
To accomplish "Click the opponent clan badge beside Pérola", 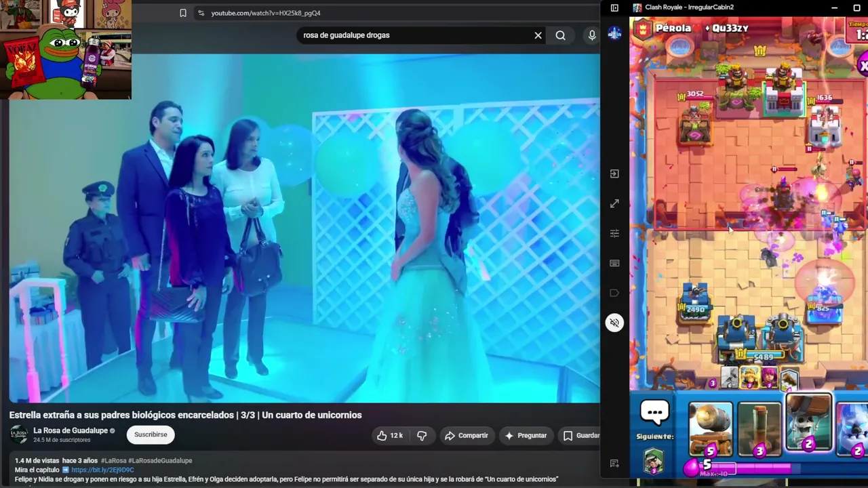I will coord(643,28).
